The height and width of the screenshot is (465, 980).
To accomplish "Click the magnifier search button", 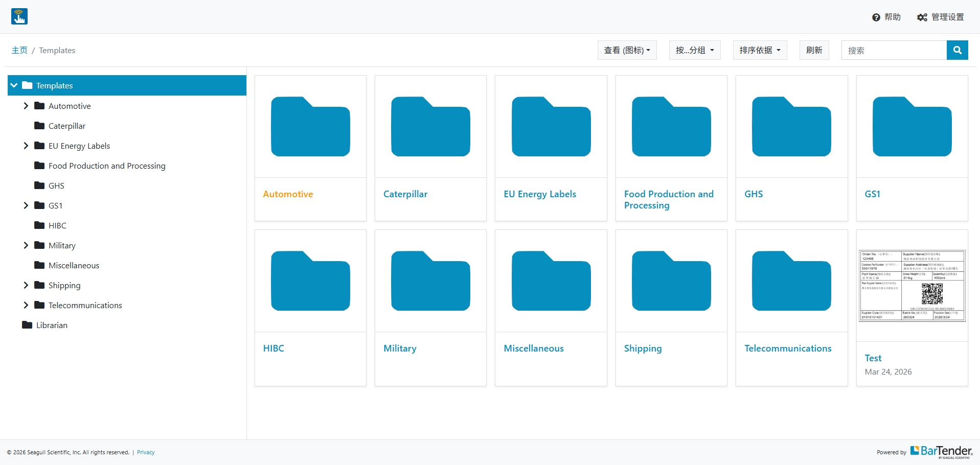I will (x=957, y=50).
